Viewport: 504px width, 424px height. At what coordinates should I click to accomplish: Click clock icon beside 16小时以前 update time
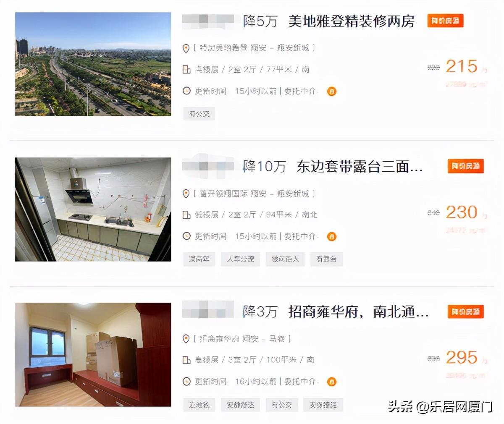[186, 382]
